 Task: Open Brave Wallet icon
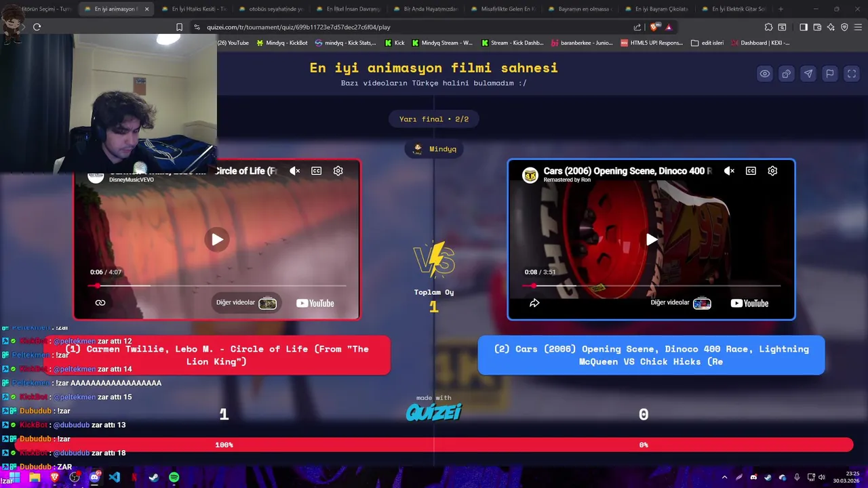pyautogui.click(x=817, y=27)
